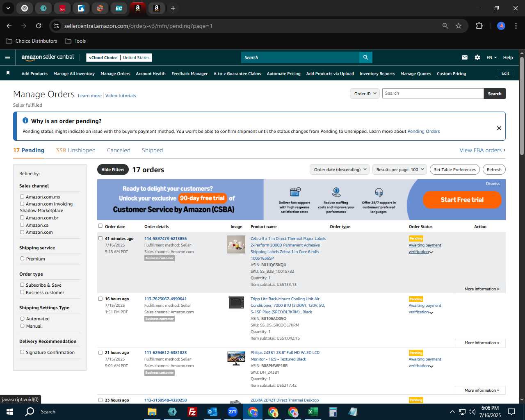The image size is (525, 420).
Task: Open Excel from the taskbar
Action: [313, 412]
